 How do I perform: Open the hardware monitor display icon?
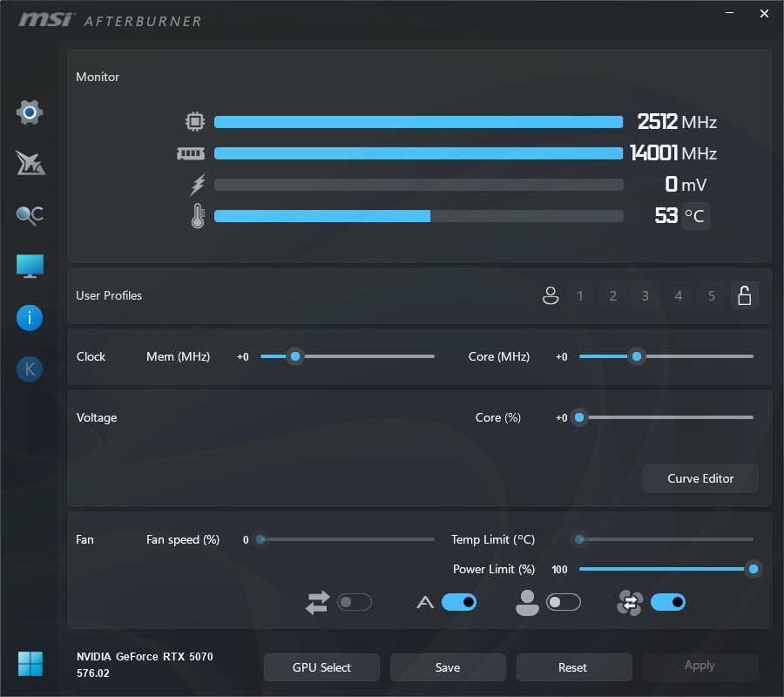tap(30, 267)
